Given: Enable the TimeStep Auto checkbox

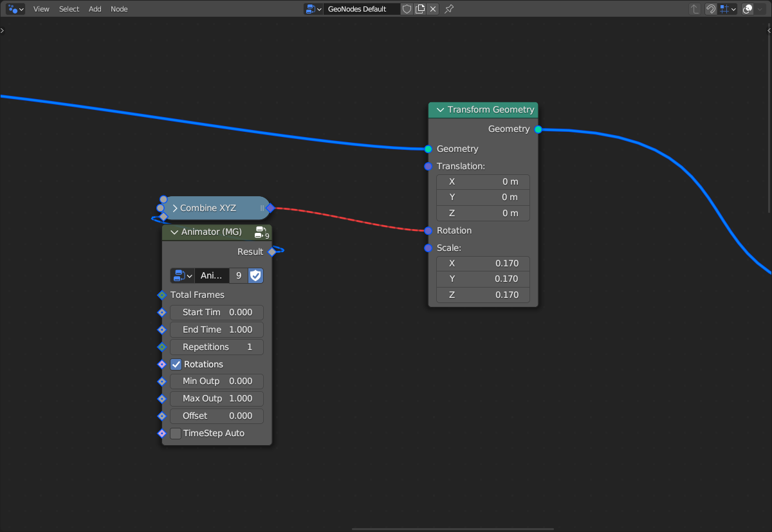Looking at the screenshot, I should point(176,434).
